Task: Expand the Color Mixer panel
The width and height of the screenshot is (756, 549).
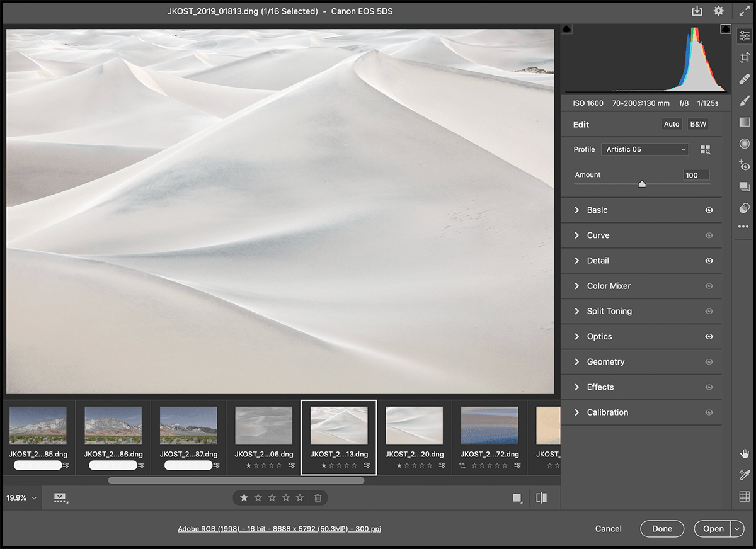Action: [x=609, y=286]
